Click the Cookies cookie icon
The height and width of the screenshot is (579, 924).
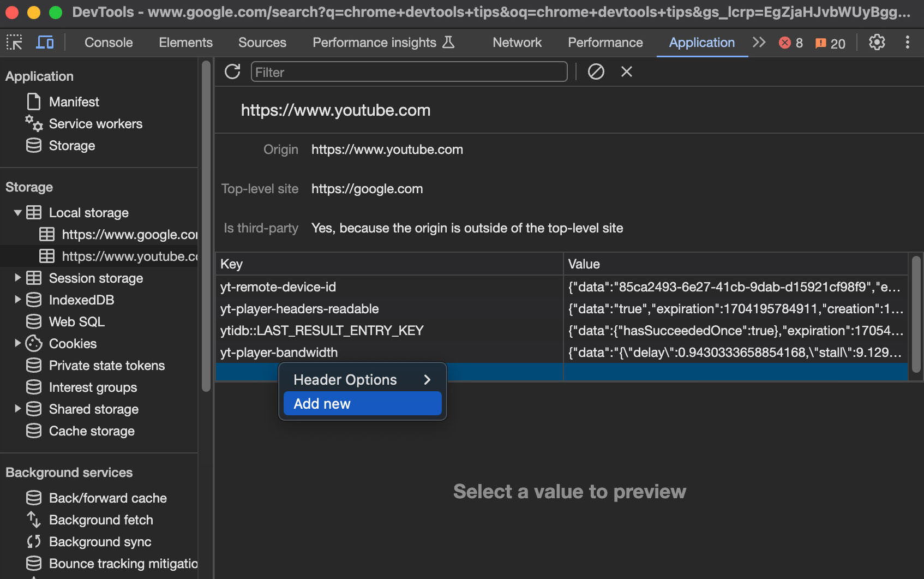pyautogui.click(x=34, y=343)
